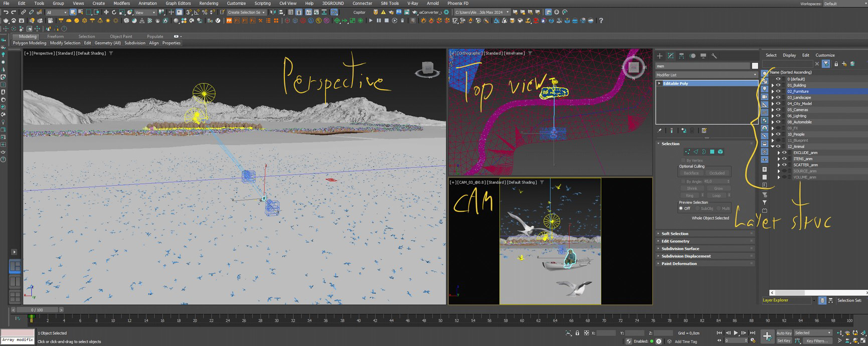868x346 pixels.
Task: Open the Utilities wrench panel
Action: point(714,56)
